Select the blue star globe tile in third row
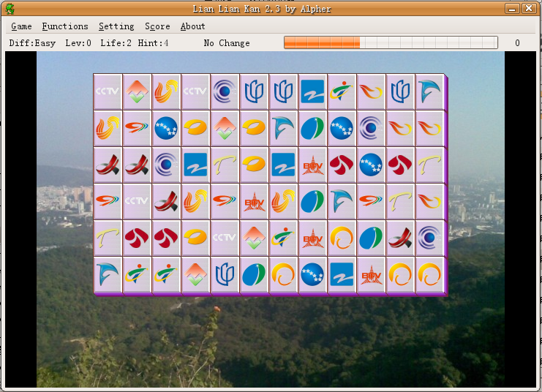The width and height of the screenshot is (542, 392). (x=371, y=165)
